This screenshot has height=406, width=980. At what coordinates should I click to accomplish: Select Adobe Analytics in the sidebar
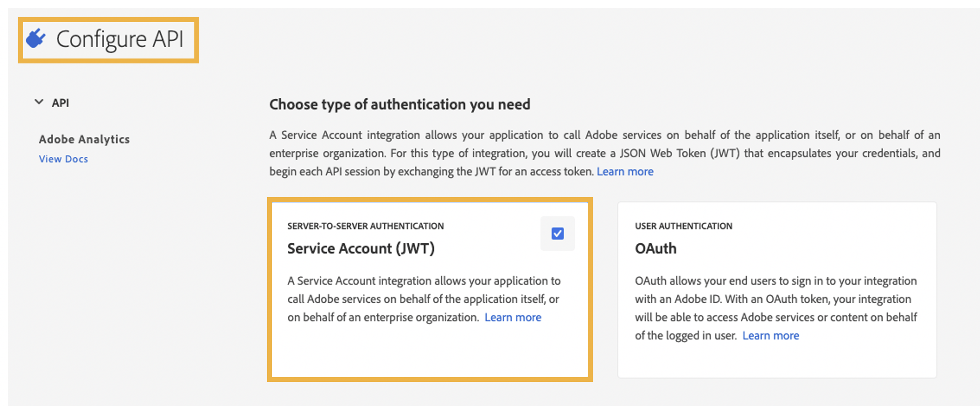coord(84,139)
